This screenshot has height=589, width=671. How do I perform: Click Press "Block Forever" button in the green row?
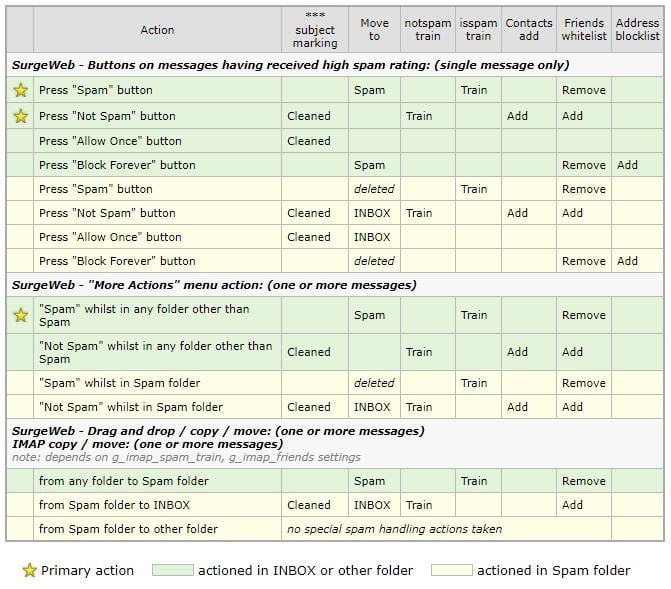pos(117,165)
